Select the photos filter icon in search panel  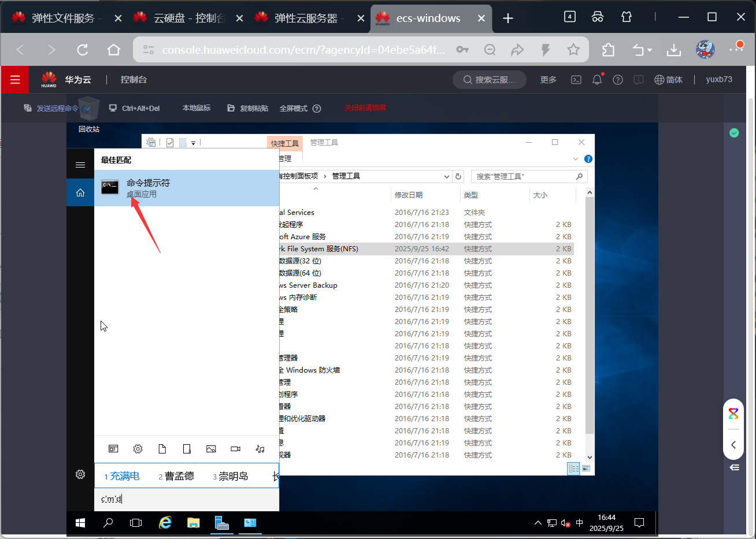[211, 449]
